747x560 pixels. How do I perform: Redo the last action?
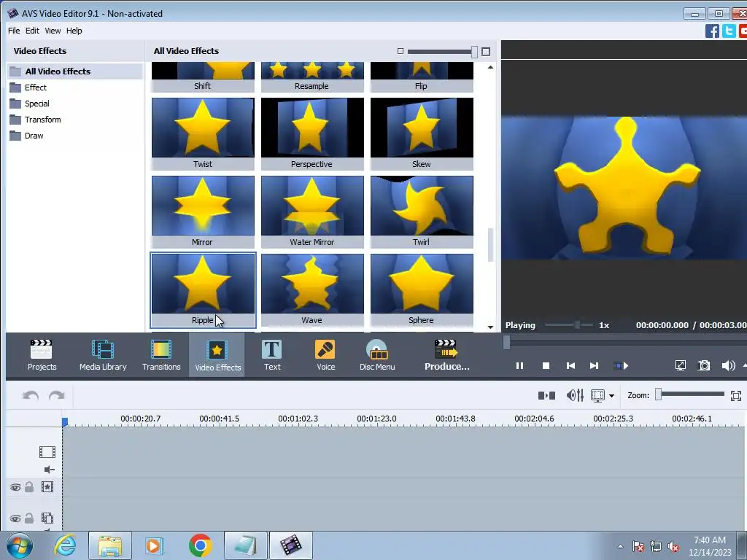[x=57, y=396]
